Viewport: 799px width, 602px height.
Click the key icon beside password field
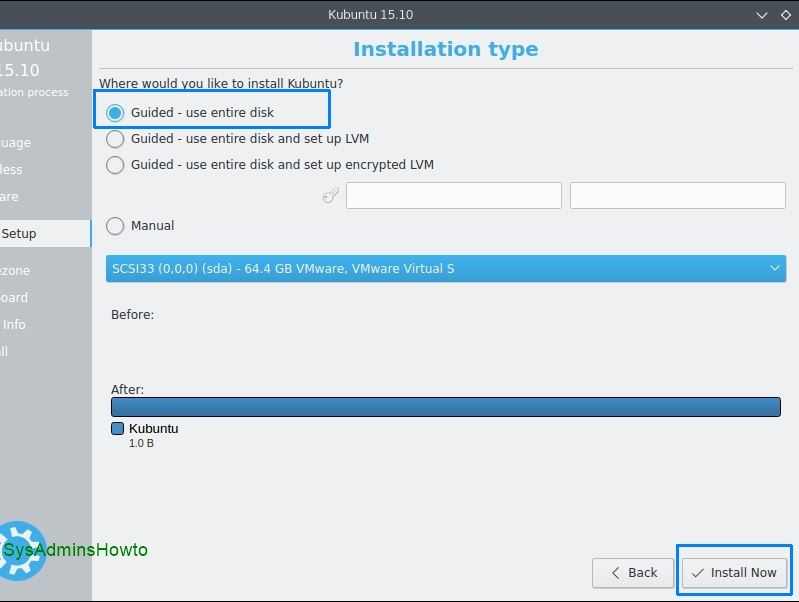(331, 196)
